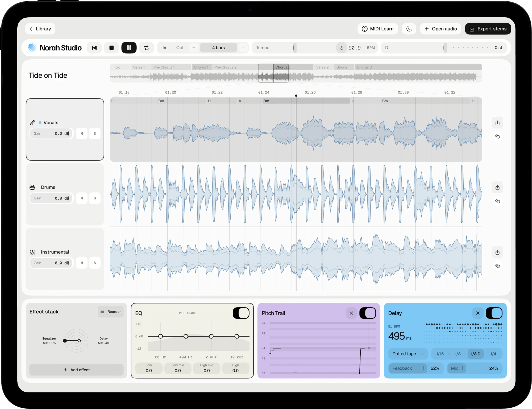Viewport: 532px width, 409px height.
Task: Skip back to the start of the track
Action: pos(94,48)
